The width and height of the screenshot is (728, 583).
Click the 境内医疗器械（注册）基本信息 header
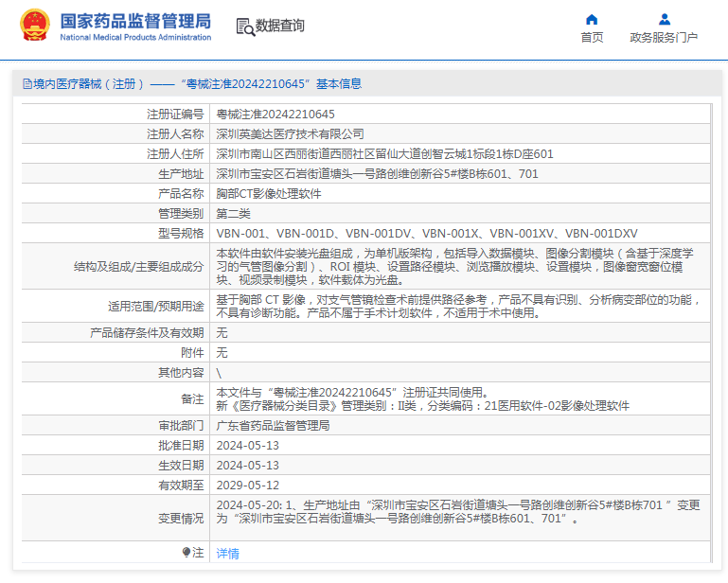tap(192, 84)
